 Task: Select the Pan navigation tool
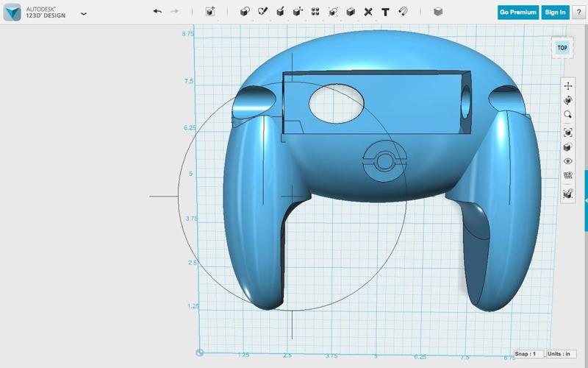click(x=567, y=86)
